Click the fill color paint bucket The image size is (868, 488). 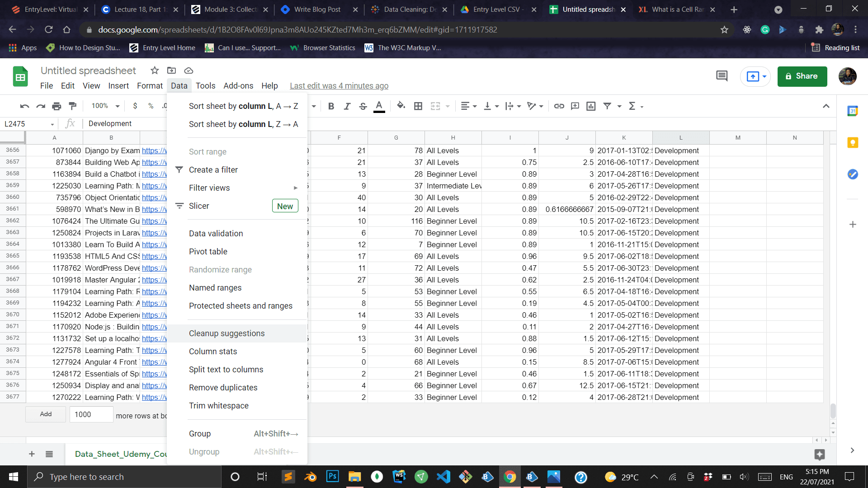401,106
